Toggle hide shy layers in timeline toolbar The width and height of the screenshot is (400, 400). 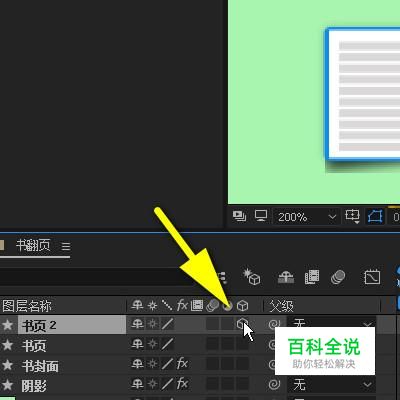click(x=286, y=277)
